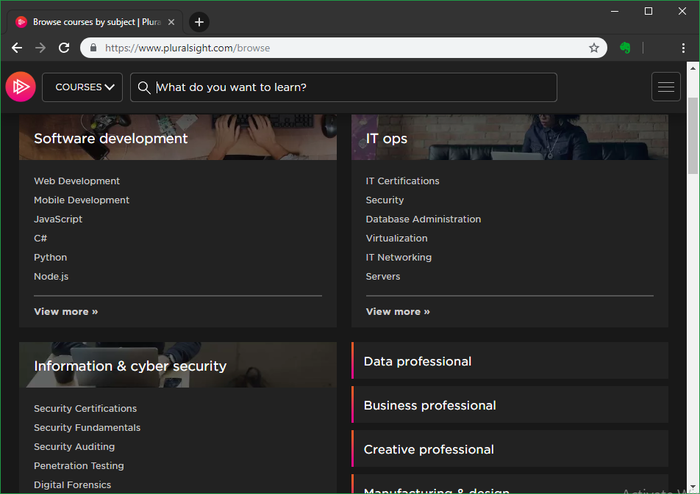Expand the Creative professional section
This screenshot has height=494, width=700.
(510, 449)
